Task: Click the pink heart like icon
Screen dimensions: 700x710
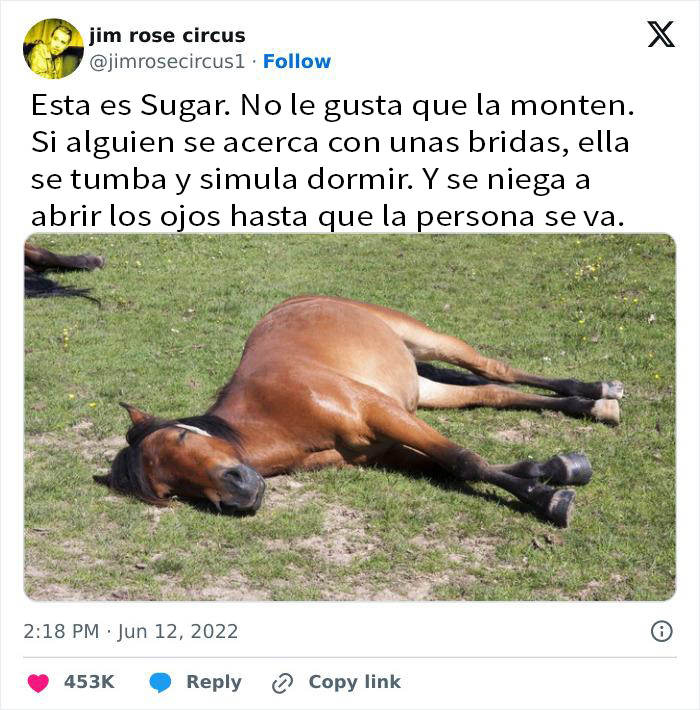Action: [x=38, y=682]
